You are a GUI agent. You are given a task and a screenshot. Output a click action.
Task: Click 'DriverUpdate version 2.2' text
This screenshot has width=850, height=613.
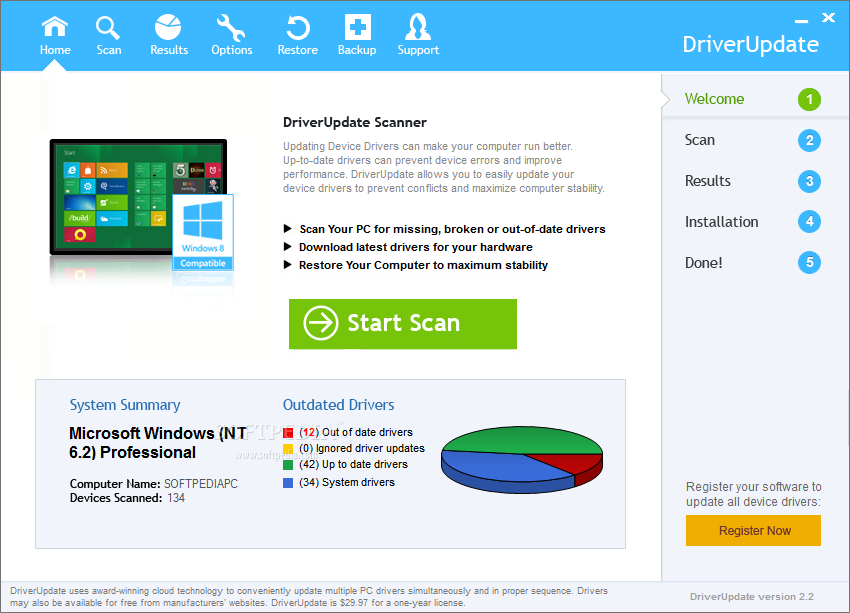[x=751, y=597]
